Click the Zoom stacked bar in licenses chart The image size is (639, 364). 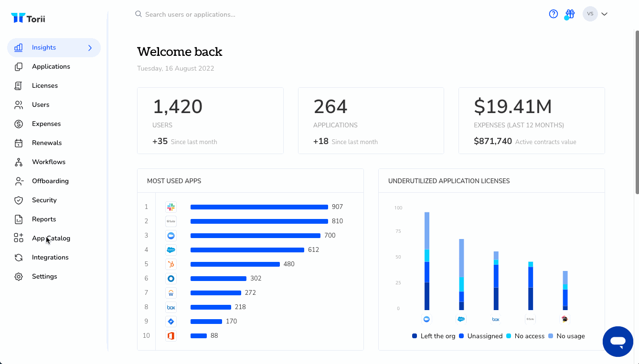click(427, 261)
